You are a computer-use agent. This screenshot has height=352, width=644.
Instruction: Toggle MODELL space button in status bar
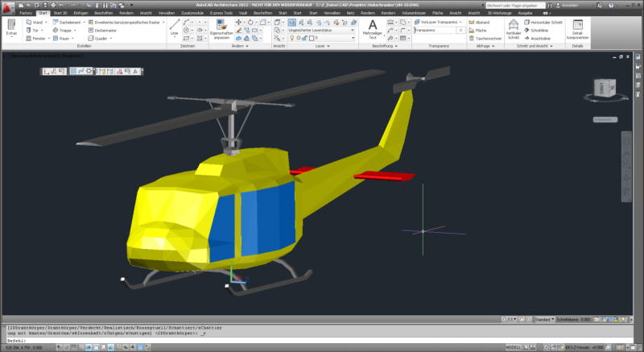click(x=514, y=347)
